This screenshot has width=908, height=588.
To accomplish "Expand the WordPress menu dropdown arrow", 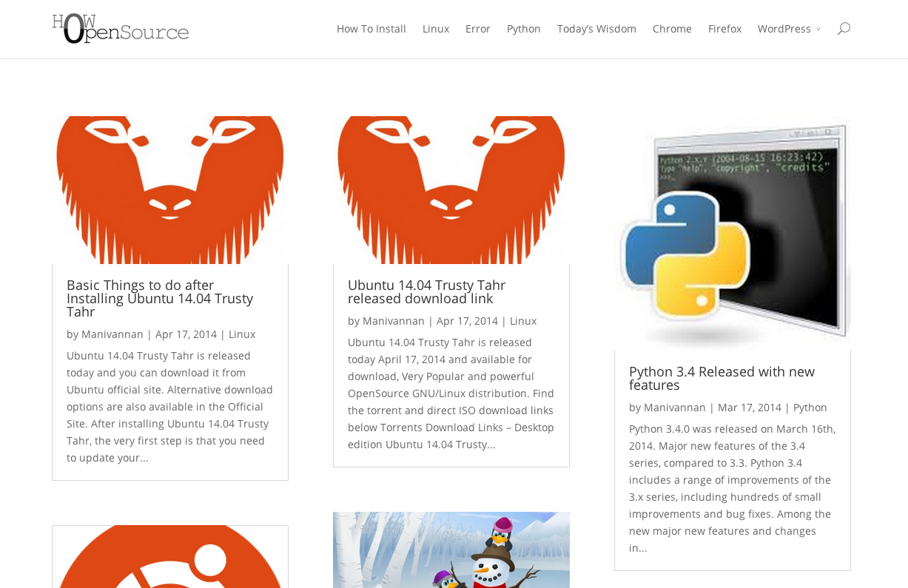I will pyautogui.click(x=818, y=30).
